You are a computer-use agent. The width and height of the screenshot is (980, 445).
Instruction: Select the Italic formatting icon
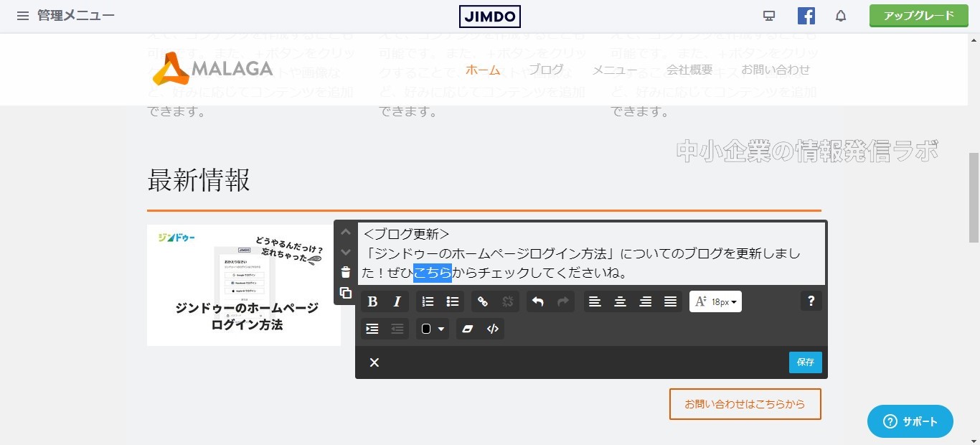tap(397, 301)
